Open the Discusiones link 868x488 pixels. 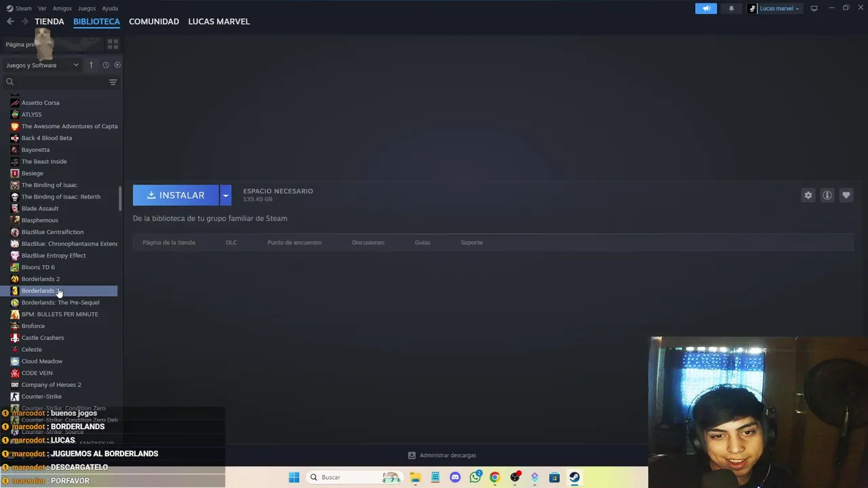coord(368,243)
